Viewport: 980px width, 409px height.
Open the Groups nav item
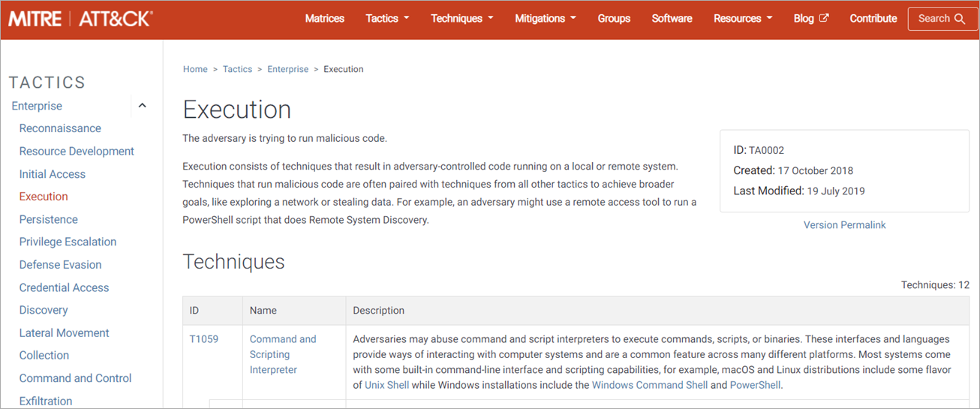click(x=614, y=19)
